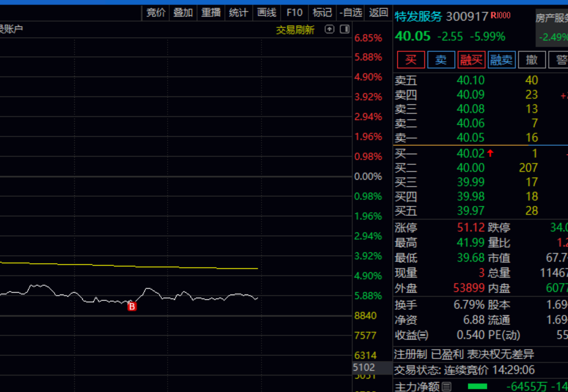Click the 撤 cancel order button
The image size is (568, 392).
point(532,59)
